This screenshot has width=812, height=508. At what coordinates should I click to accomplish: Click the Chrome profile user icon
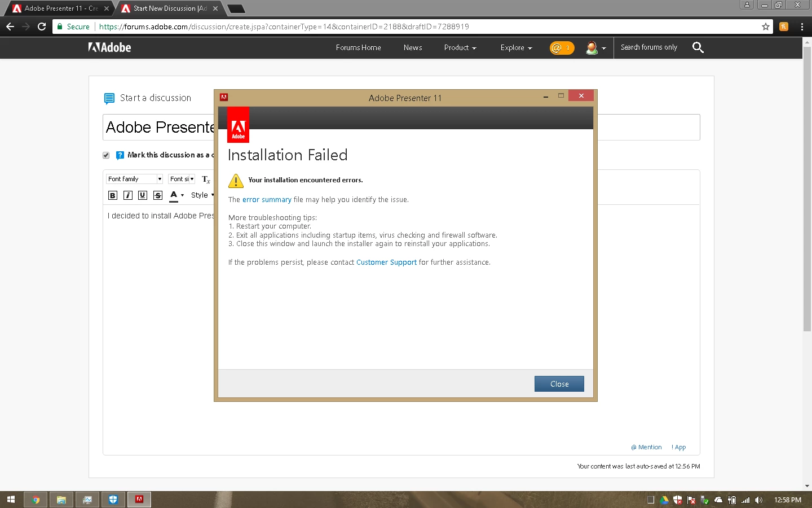point(747,5)
